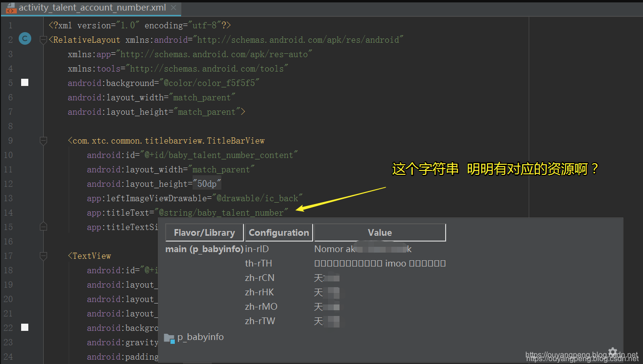
Task: Collapse the RelativeLayout fold marker on line 2
Action: pos(43,39)
